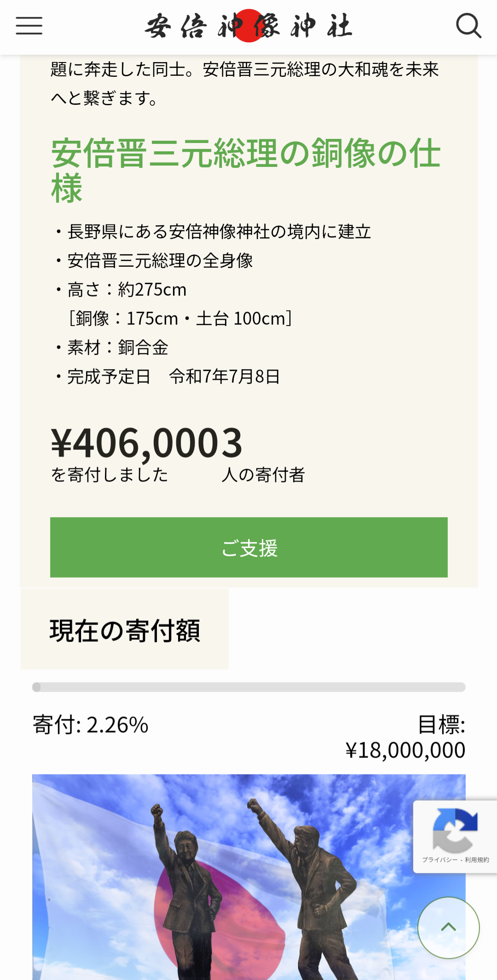This screenshot has height=980, width=497.
Task: Click the 高さ:約275cm spec line
Action: (127, 290)
